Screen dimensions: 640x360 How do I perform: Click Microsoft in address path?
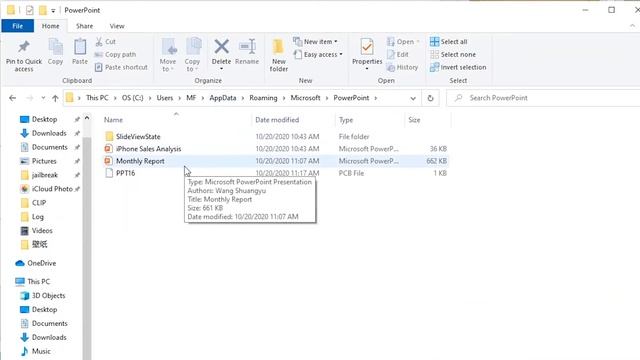(305, 98)
